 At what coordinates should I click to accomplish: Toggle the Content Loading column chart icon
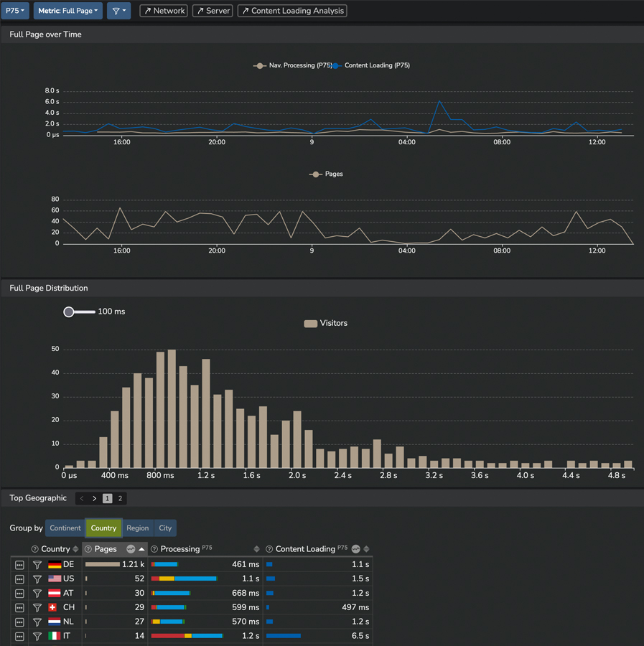tap(356, 549)
